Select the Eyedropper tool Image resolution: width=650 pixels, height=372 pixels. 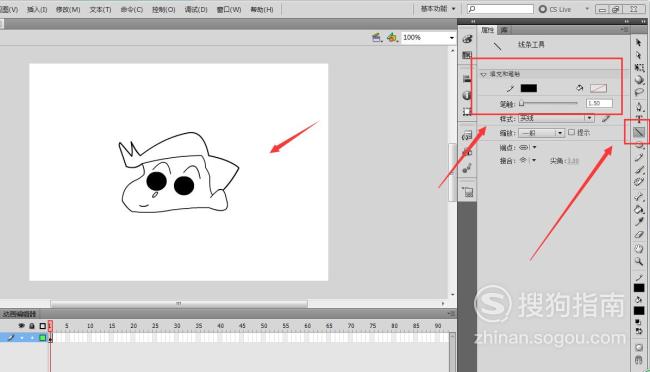tap(639, 222)
